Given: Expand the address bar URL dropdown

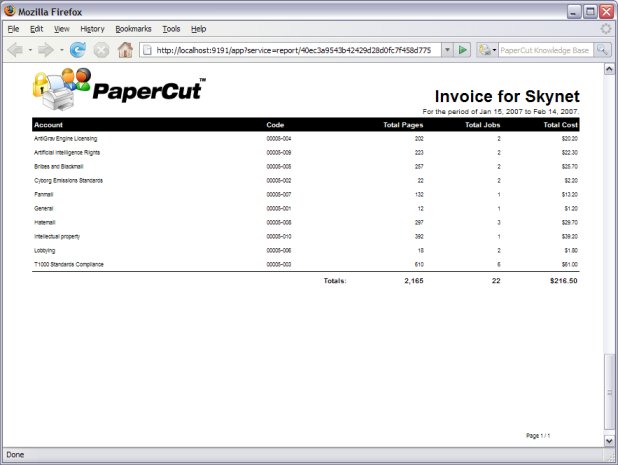Looking at the screenshot, I should [x=447, y=50].
